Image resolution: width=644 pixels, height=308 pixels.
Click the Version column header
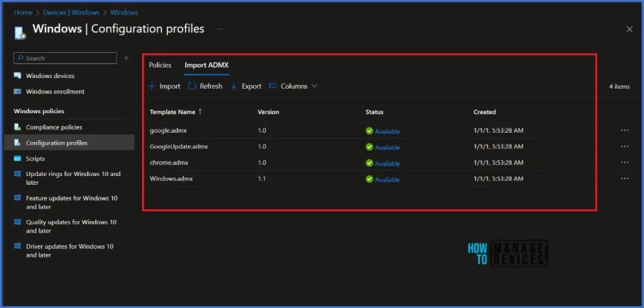[x=268, y=112]
